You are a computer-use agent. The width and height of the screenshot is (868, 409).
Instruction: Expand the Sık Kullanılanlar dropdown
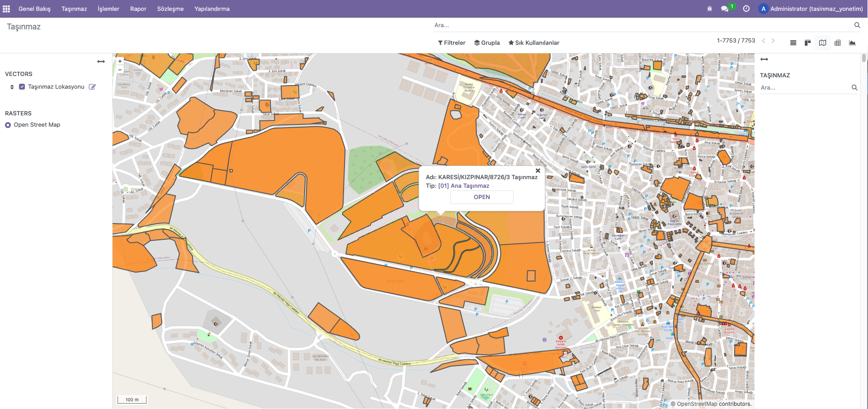coord(533,43)
